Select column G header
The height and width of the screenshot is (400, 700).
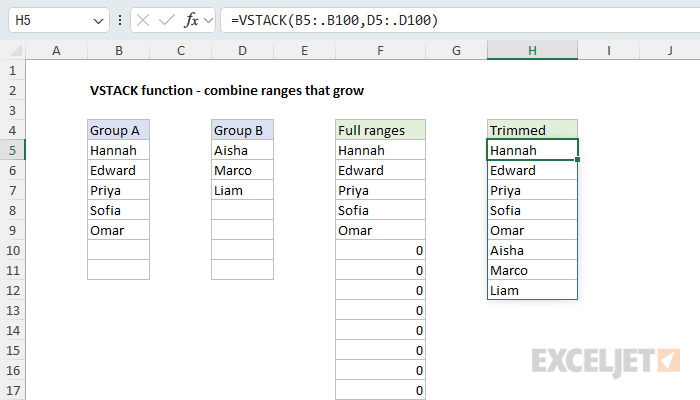(x=456, y=50)
